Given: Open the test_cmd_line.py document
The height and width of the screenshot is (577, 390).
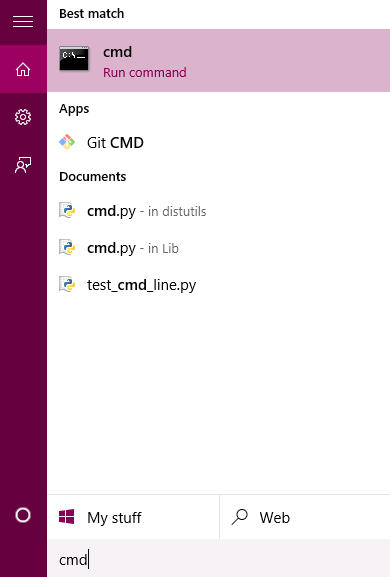Looking at the screenshot, I should tap(219, 285).
